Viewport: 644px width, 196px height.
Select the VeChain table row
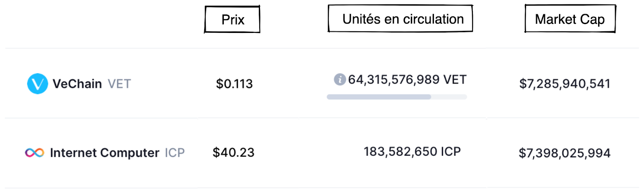[x=322, y=84]
